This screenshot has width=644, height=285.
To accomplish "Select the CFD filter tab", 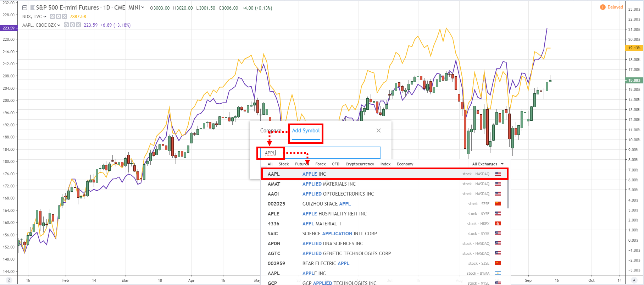I will point(336,164).
